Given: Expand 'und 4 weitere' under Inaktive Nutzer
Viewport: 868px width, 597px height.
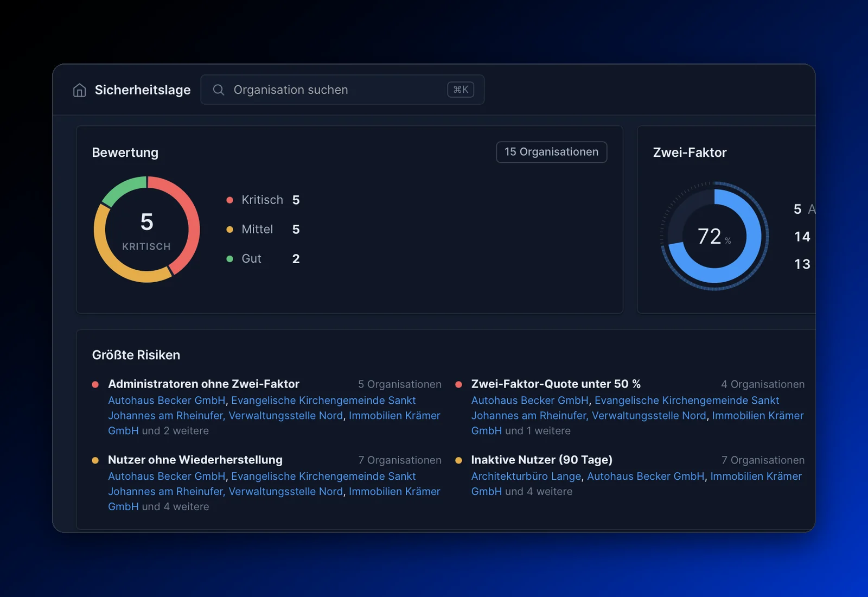Looking at the screenshot, I should click(539, 491).
